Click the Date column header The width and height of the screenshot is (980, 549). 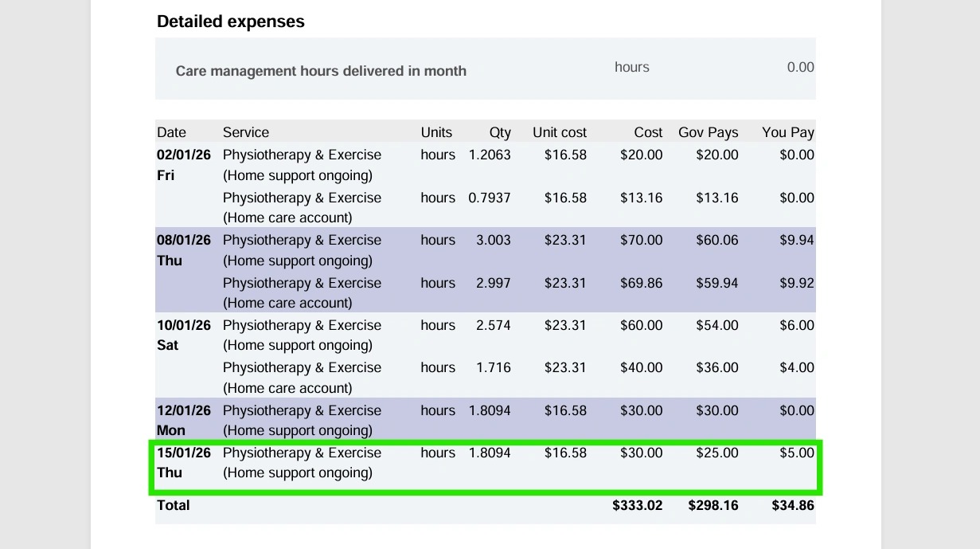pyautogui.click(x=171, y=132)
